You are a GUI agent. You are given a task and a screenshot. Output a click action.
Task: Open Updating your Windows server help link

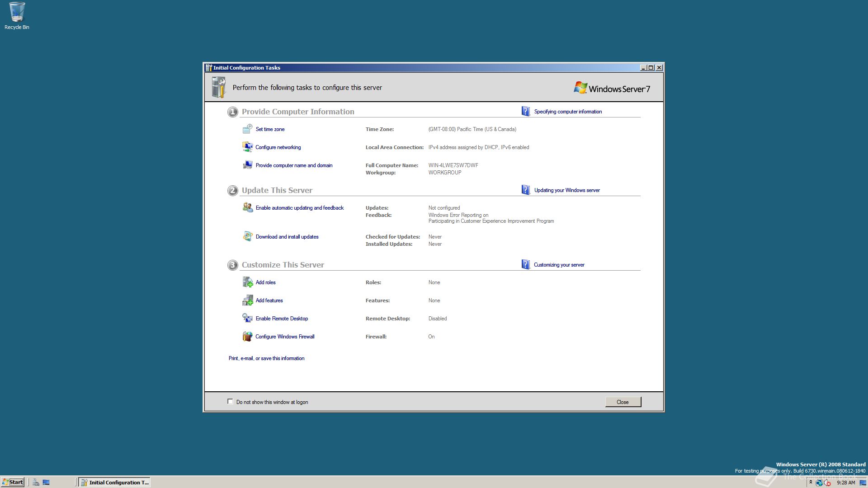pos(567,190)
